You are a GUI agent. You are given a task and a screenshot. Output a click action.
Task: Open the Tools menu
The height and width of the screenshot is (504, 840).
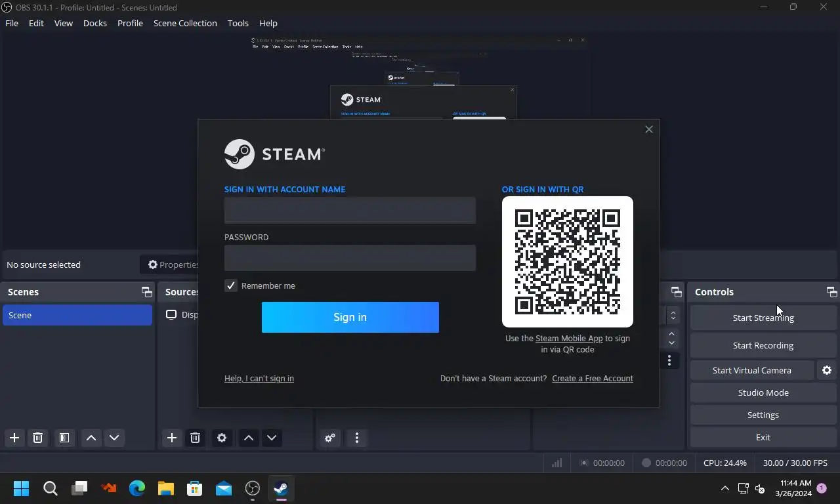pyautogui.click(x=238, y=23)
